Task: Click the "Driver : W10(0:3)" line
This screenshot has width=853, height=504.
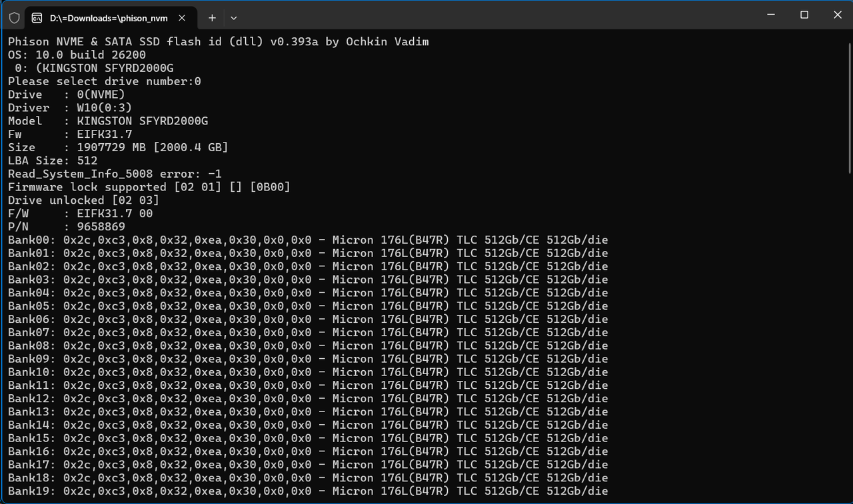Action: [70, 108]
